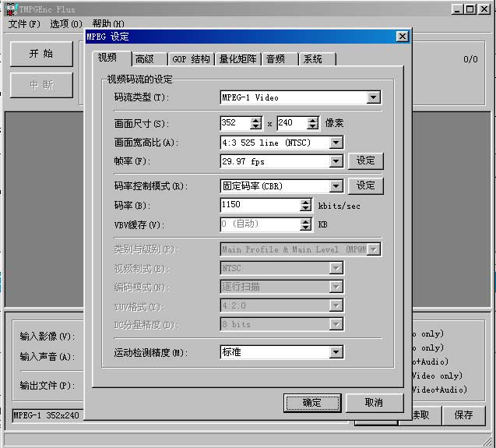This screenshot has width=496, height=448.
Task: Click the 输入声音(A) label
Action: [47, 357]
